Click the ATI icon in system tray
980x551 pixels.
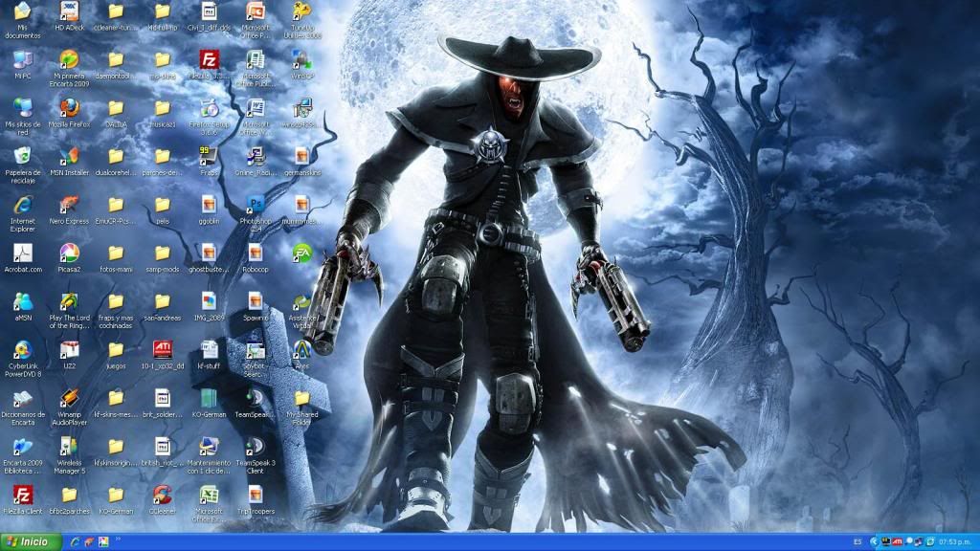[898, 542]
